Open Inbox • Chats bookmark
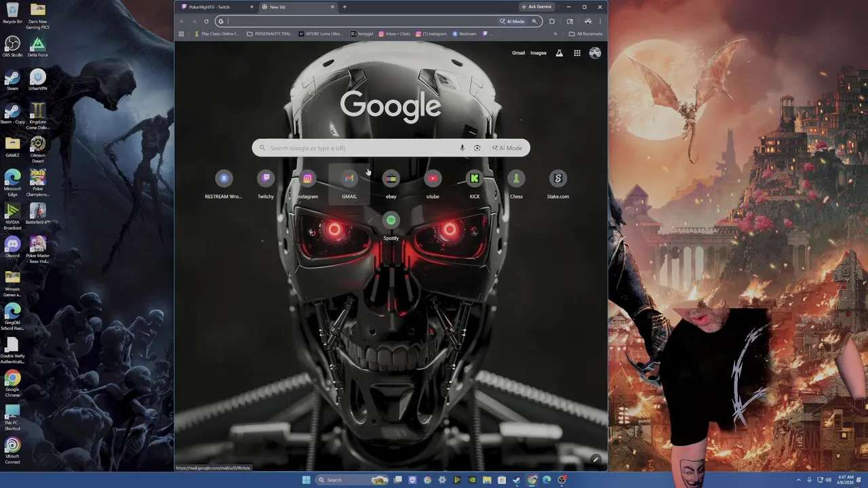Image resolution: width=868 pixels, height=488 pixels. point(395,34)
